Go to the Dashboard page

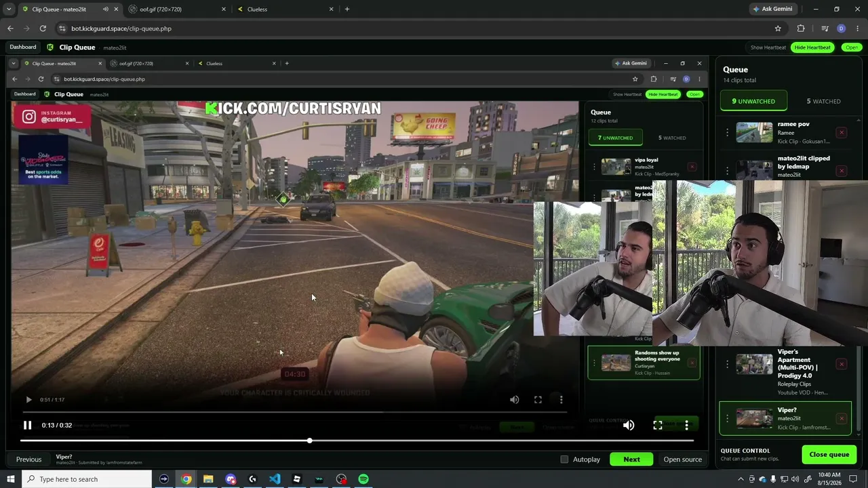coord(23,47)
